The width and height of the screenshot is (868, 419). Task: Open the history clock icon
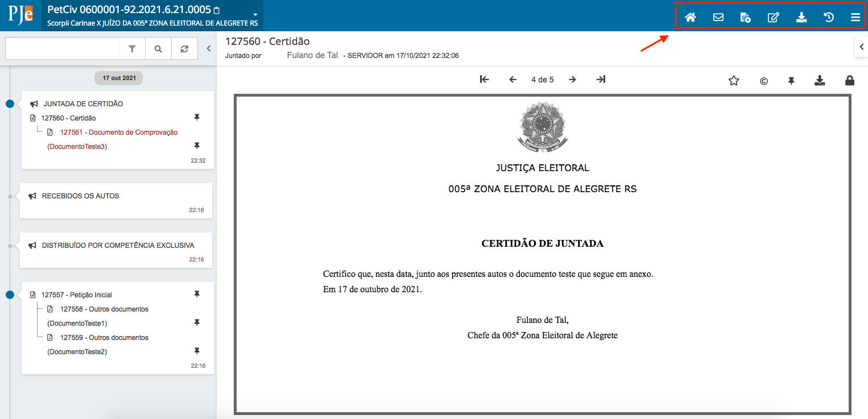pos(829,17)
